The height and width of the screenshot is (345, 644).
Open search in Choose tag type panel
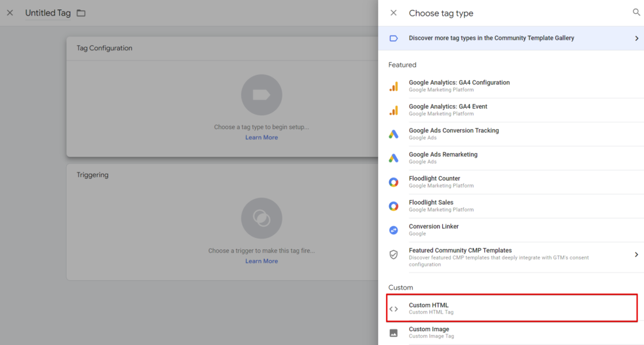pyautogui.click(x=636, y=13)
